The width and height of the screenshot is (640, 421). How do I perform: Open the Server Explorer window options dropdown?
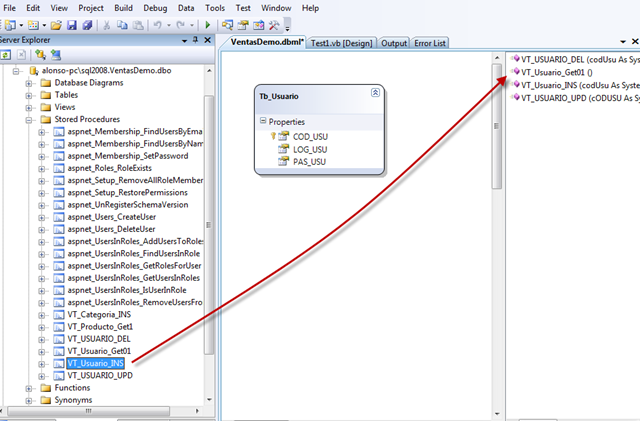click(184, 40)
